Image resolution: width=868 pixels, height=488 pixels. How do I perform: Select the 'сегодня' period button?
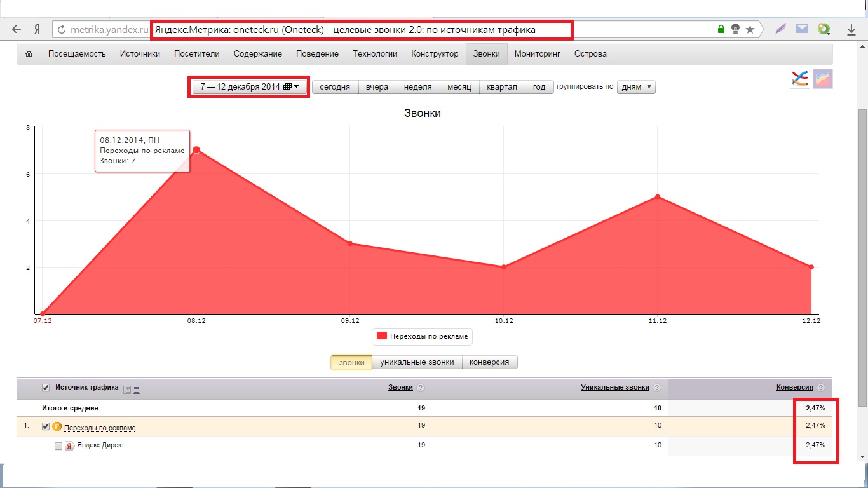335,87
